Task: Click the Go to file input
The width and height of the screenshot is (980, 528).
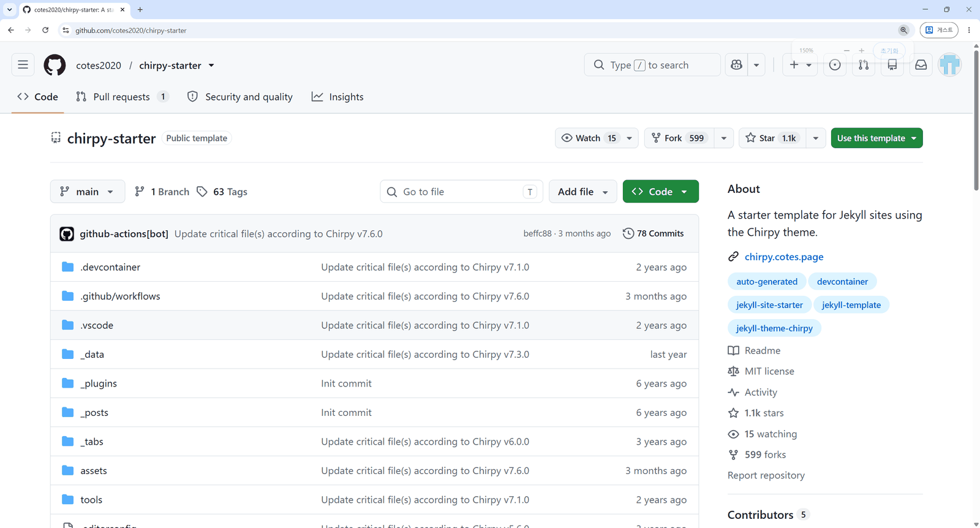Action: 461,192
